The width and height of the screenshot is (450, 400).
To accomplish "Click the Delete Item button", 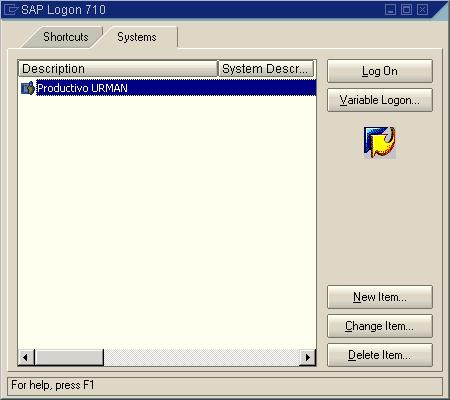I will (380, 355).
